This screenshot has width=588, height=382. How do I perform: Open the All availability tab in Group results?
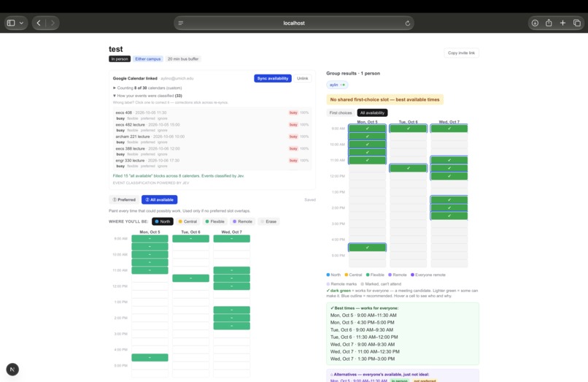coord(372,112)
